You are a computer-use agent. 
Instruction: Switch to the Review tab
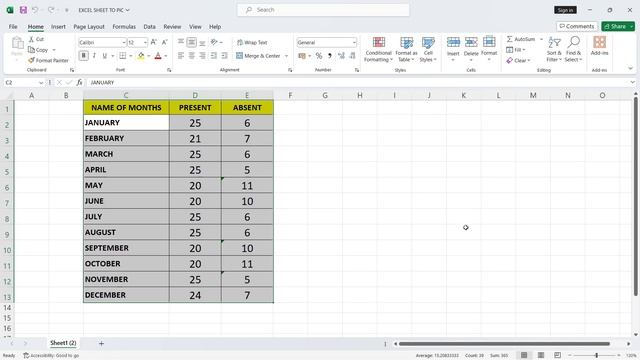pyautogui.click(x=172, y=27)
